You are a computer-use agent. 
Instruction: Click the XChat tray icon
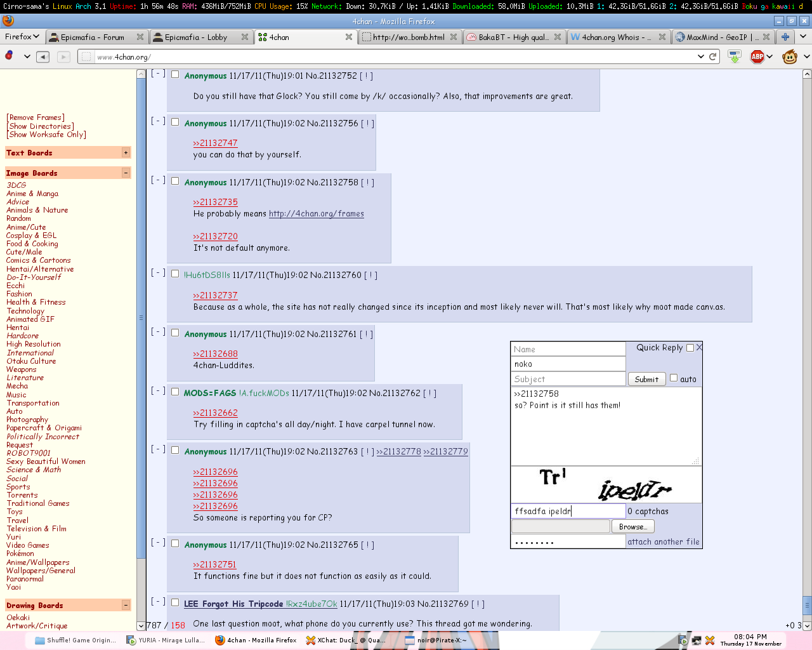[x=710, y=640]
